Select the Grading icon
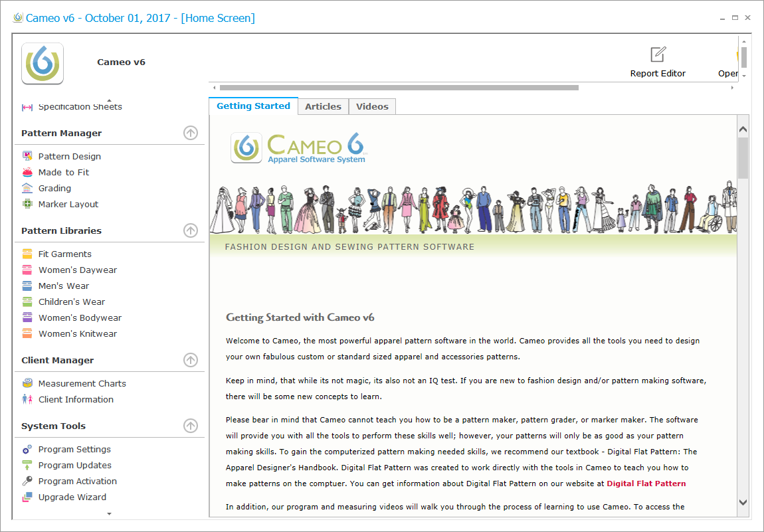 coord(27,188)
